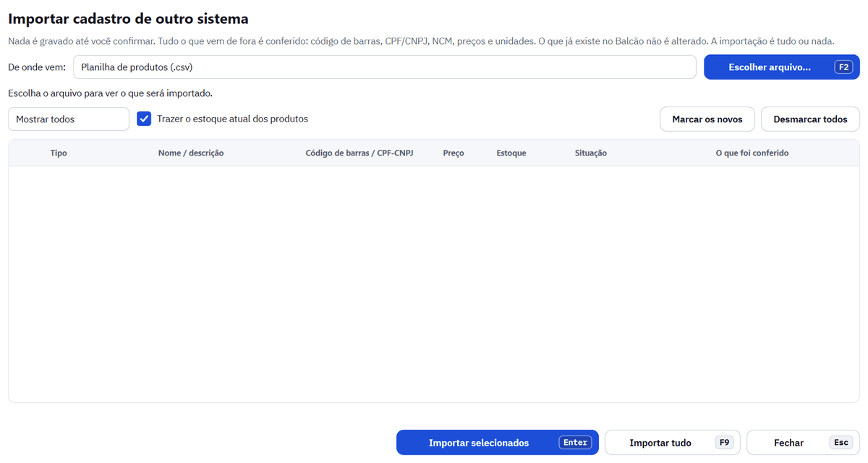Click the 'Situação' column header
Screen dimensions: 868x463
pyautogui.click(x=591, y=153)
